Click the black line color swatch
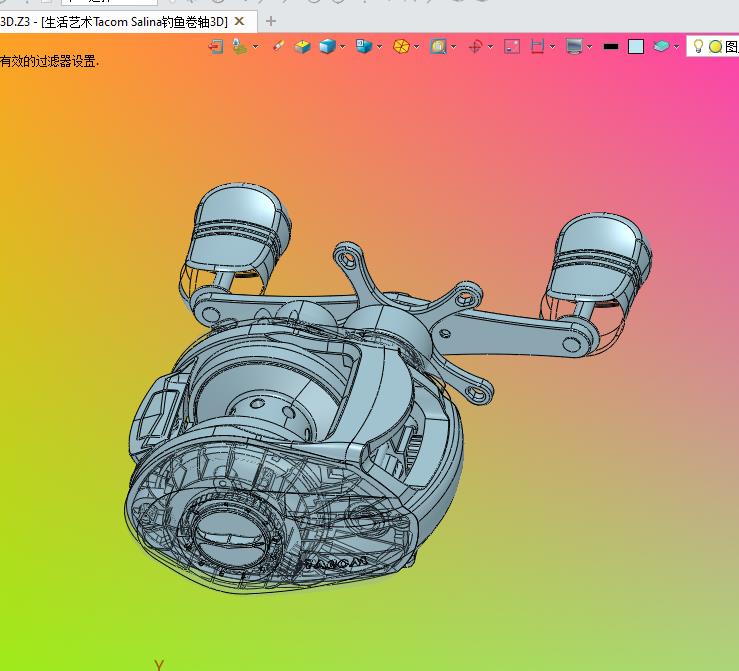 611,47
